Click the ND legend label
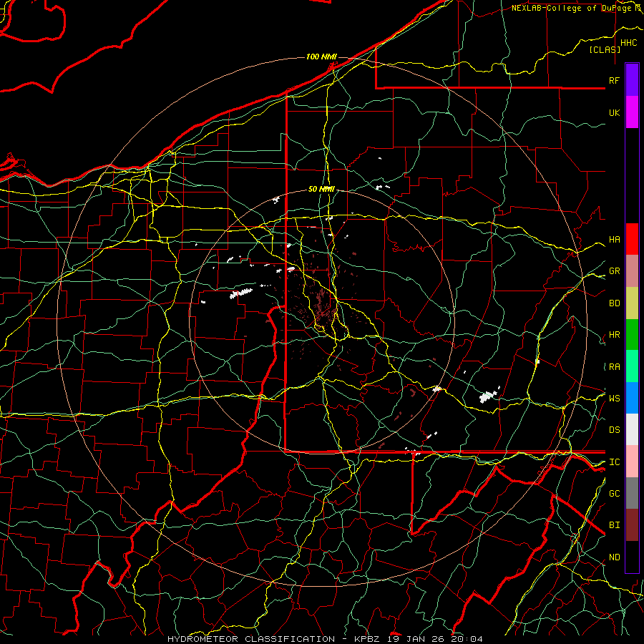The image size is (644, 644). coord(615,557)
